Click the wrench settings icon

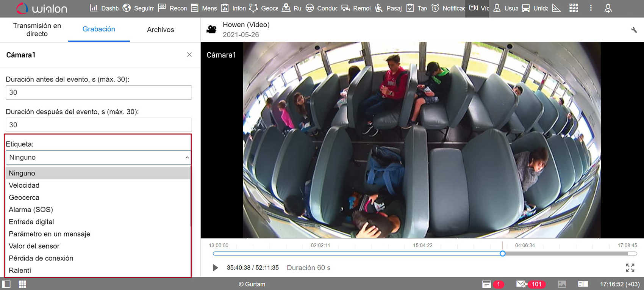pyautogui.click(x=634, y=30)
